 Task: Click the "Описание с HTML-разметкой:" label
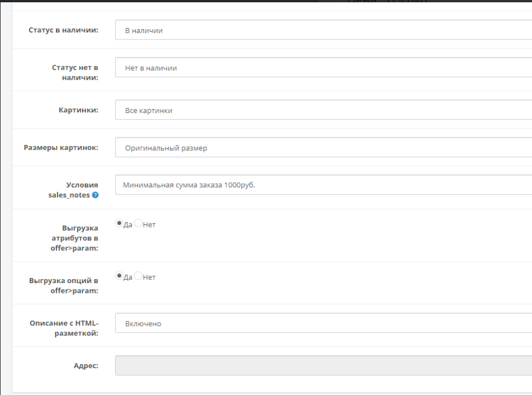[x=64, y=328]
